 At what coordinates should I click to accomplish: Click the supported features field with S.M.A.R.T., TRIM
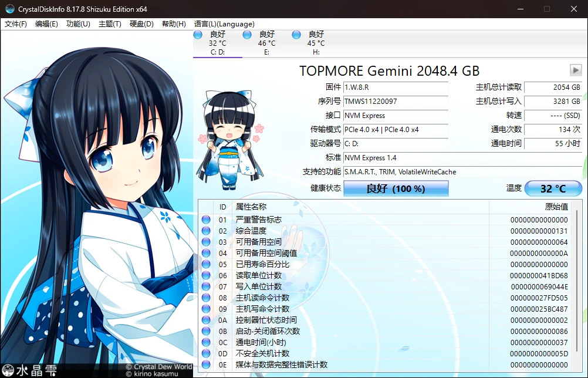point(462,172)
